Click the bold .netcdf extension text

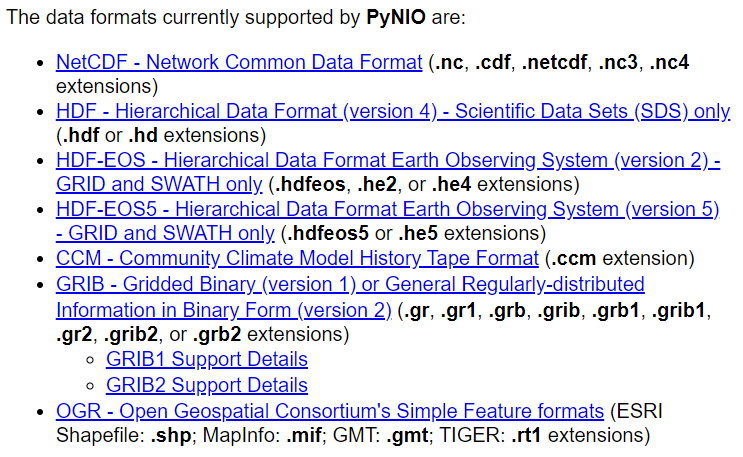[554, 63]
